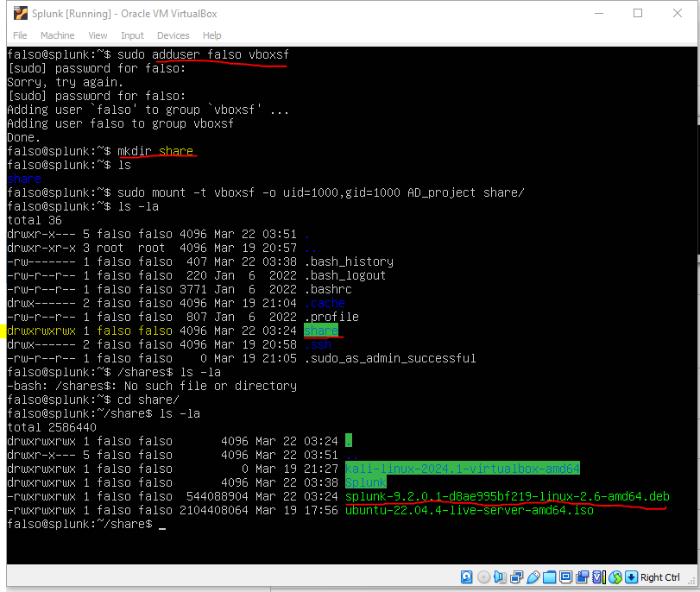Click the file size value 544088904
The image size is (700, 592).
coord(218,496)
